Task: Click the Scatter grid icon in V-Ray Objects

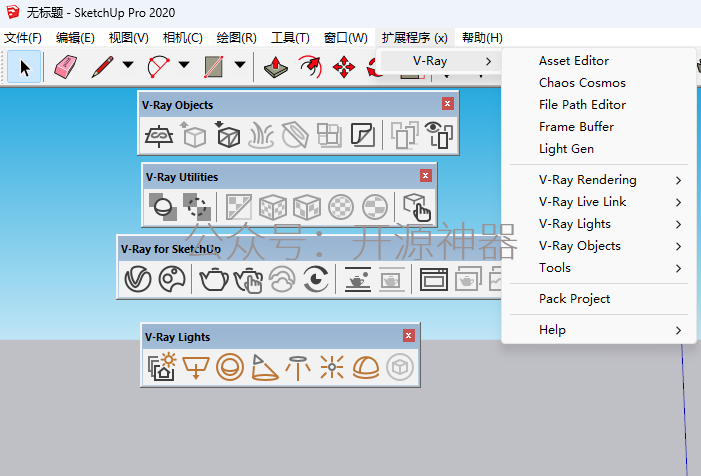Action: 329,135
